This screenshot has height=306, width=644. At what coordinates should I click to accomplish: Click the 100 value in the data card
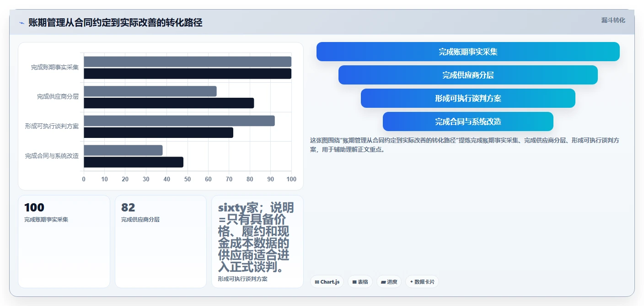coord(34,208)
